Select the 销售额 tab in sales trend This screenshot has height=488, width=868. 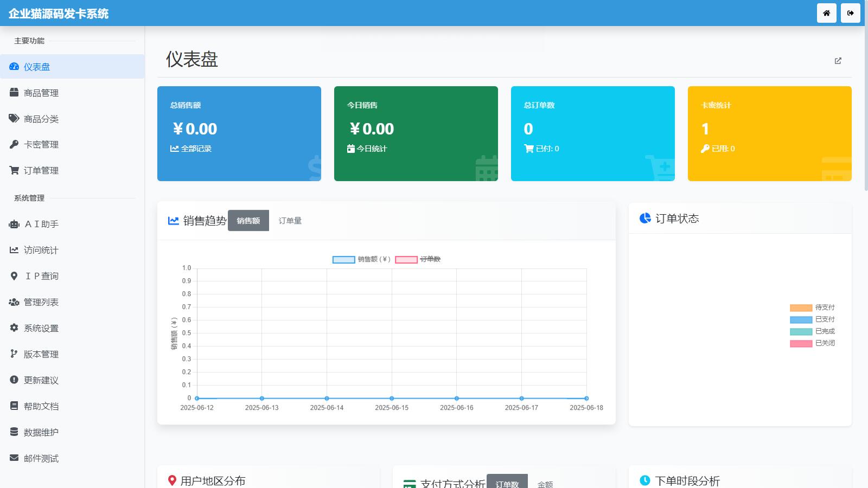248,221
